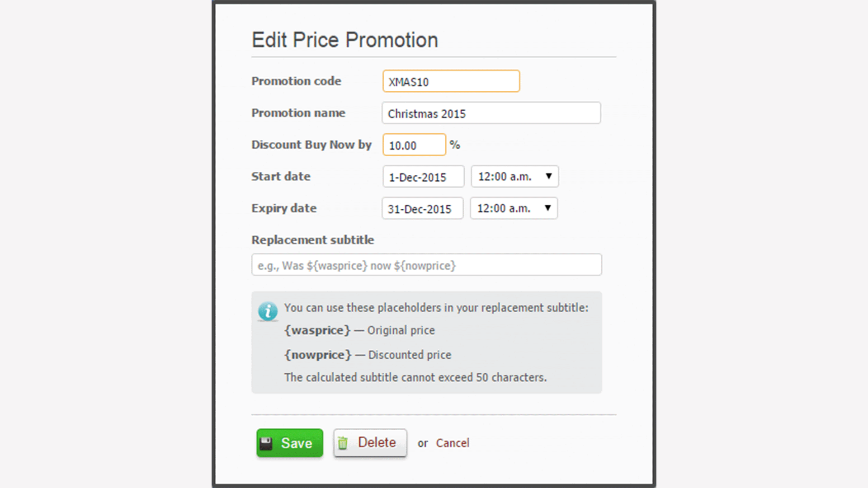Click the Replacement subtitle text field
Image resolution: width=868 pixels, height=488 pixels.
click(426, 265)
